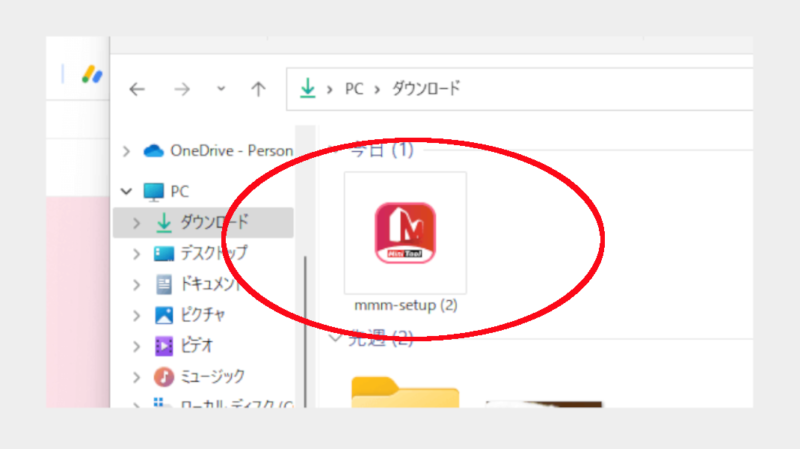
Task: Expand the ダウンロード tree node
Action: point(136,223)
